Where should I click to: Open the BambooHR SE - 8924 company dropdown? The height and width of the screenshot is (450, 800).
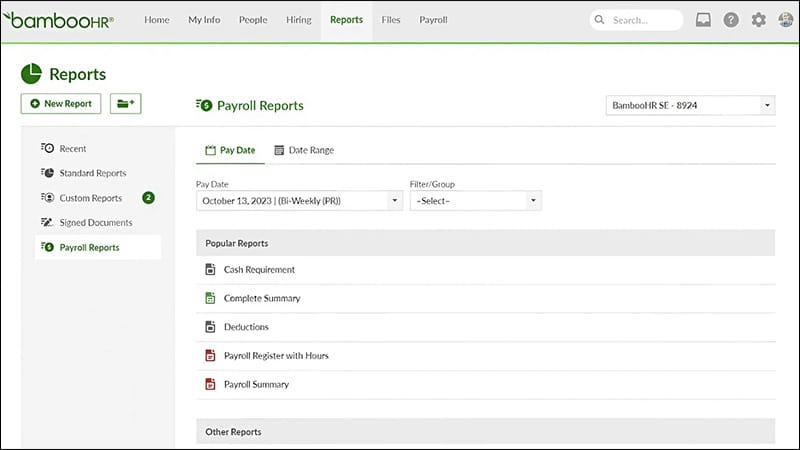coord(690,105)
